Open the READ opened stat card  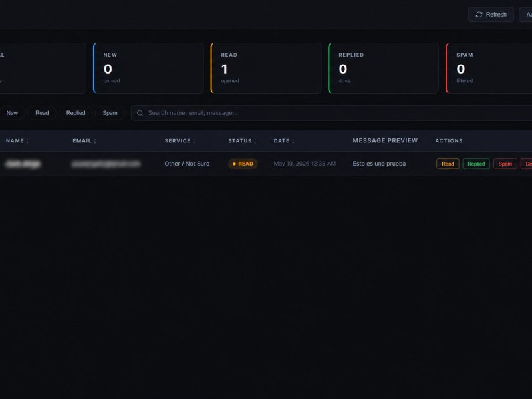266,68
